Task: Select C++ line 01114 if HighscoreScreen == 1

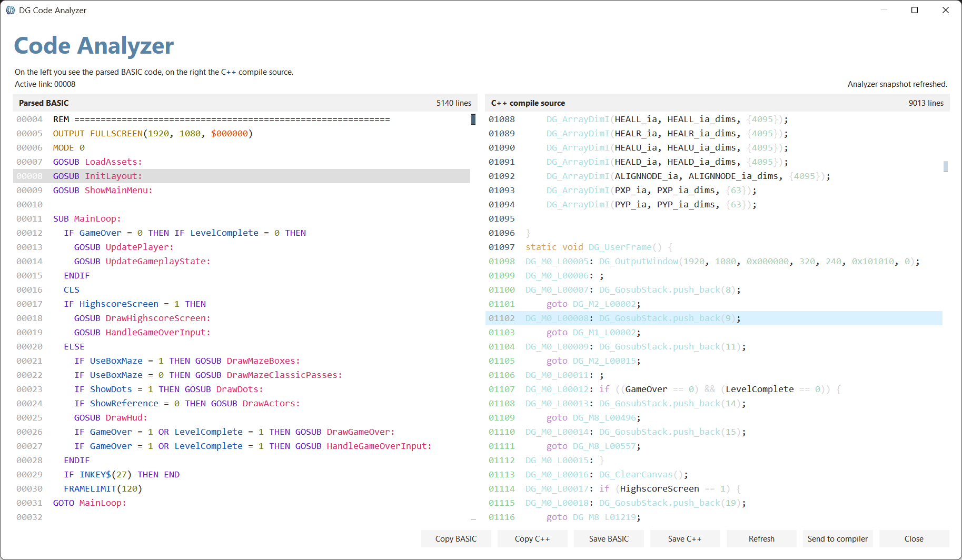Action: 714,488
